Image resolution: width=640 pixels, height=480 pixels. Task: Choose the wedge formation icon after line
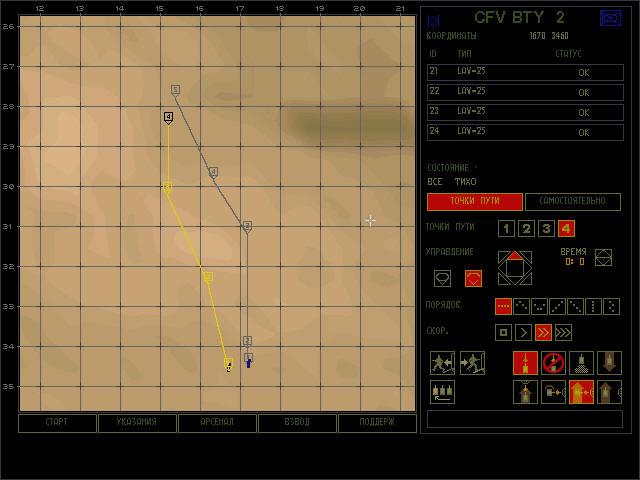click(521, 307)
